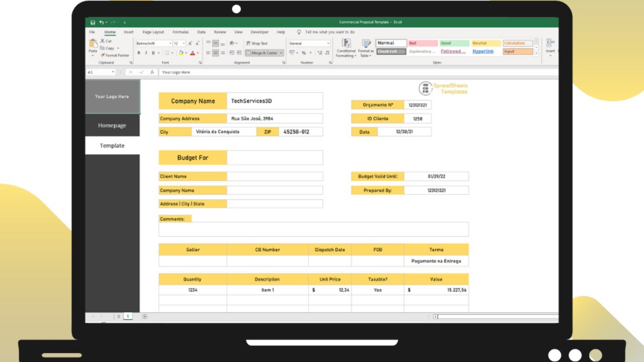Apply the Normal cell style
644x362 pixels.
coord(391,43)
